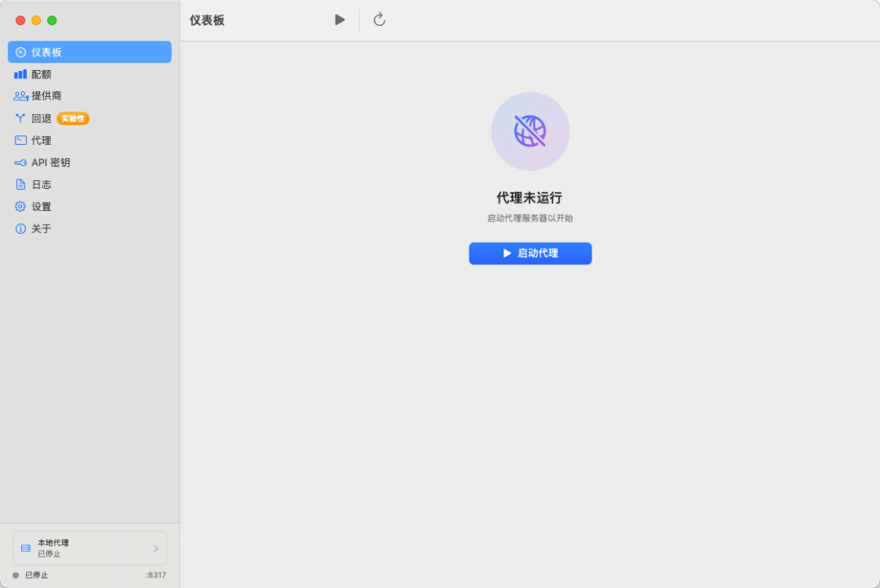
Task: Open the API 密钥 key icon
Action: (19, 162)
